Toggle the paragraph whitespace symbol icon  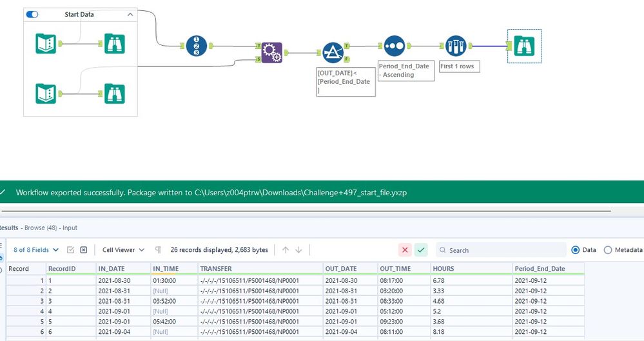click(x=158, y=250)
